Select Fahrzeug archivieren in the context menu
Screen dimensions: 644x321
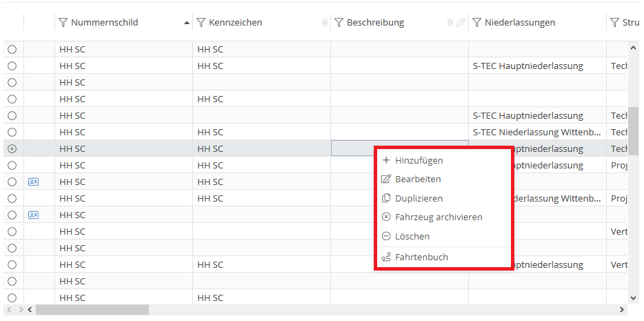pos(438,217)
